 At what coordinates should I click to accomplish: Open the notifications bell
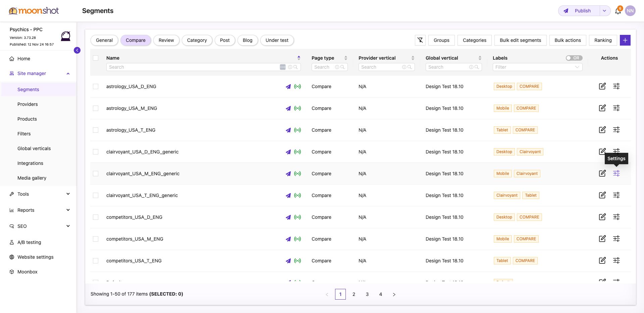[618, 11]
